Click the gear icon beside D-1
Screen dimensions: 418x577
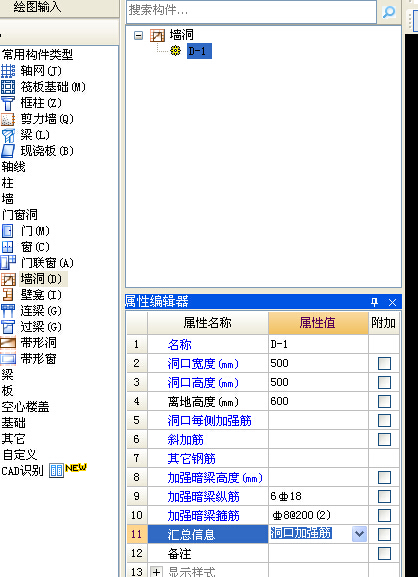(176, 51)
